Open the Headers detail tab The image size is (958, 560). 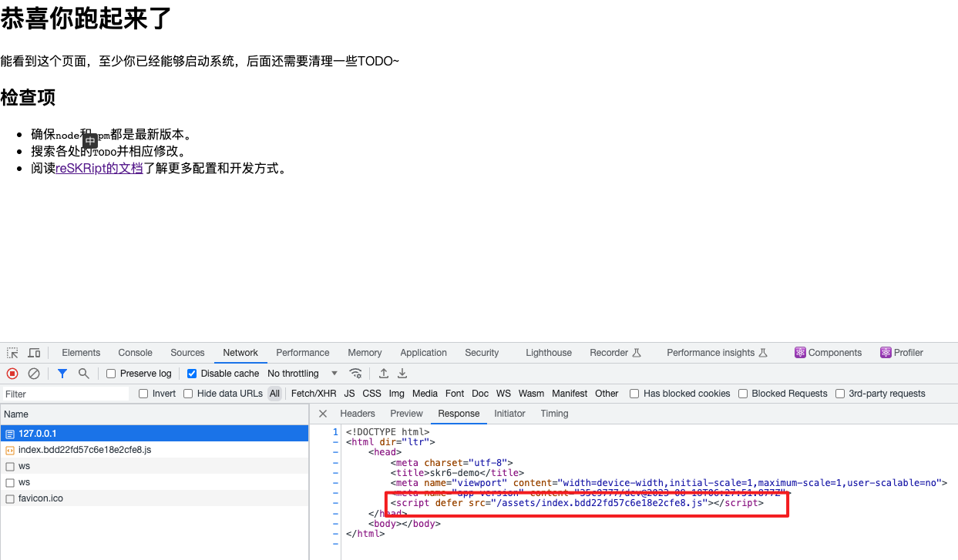click(x=358, y=414)
